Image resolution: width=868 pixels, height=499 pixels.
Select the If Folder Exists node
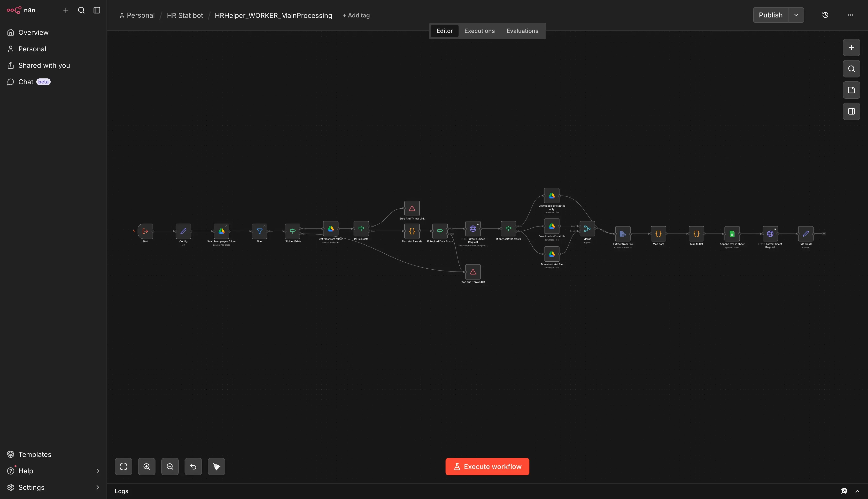point(293,231)
